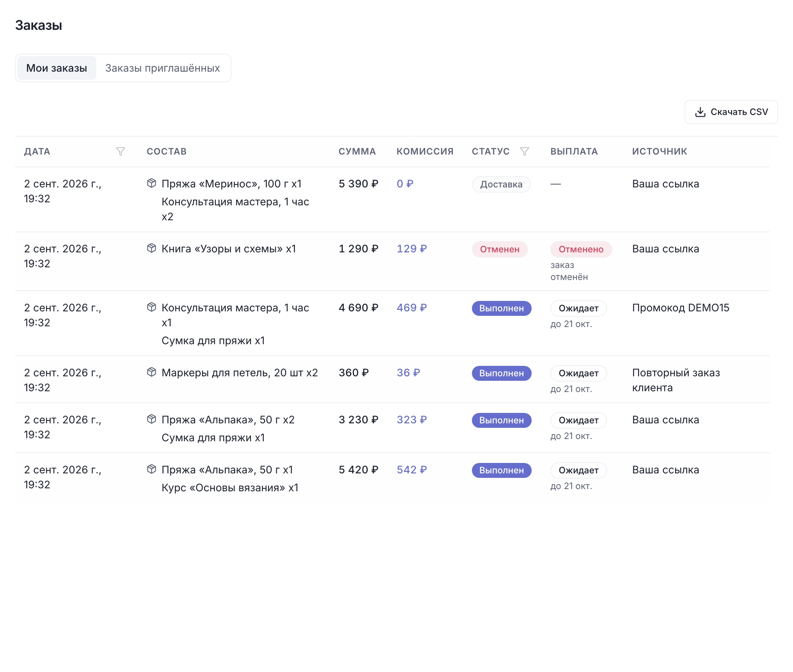Viewport: 793px width, 672px height.
Task: Click the 0 ₽ commission value
Action: click(x=405, y=184)
